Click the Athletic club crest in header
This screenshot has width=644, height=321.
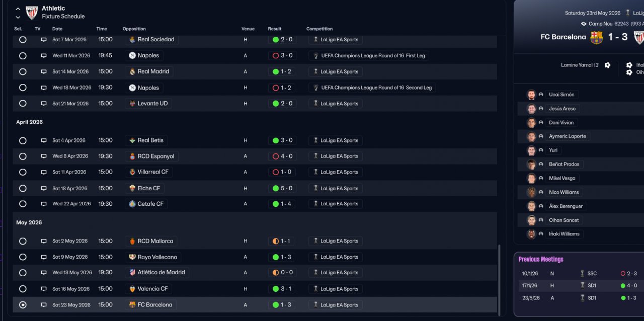(x=32, y=13)
